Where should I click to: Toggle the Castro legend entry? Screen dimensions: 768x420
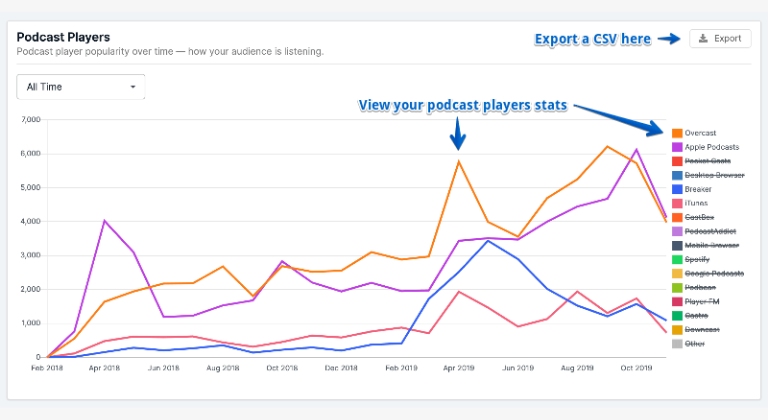697,315
